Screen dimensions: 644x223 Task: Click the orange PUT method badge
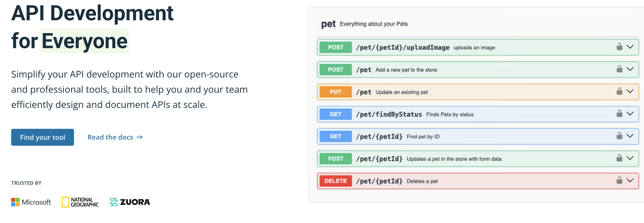tap(335, 92)
